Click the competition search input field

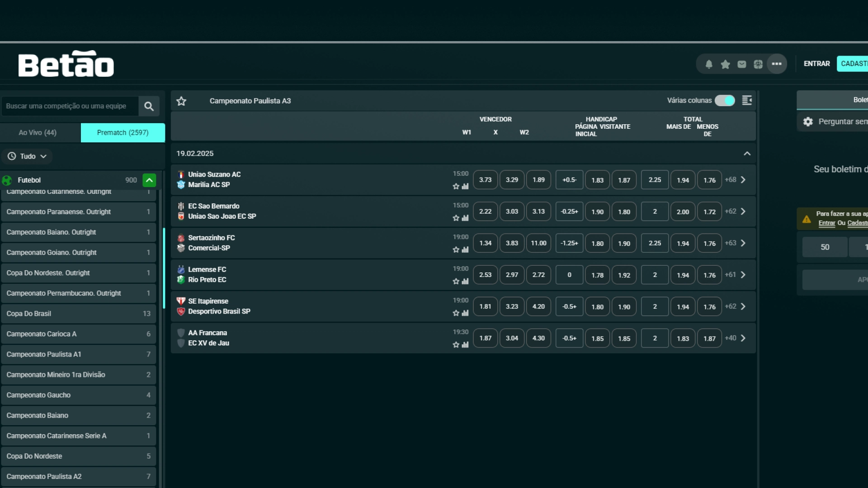click(70, 106)
